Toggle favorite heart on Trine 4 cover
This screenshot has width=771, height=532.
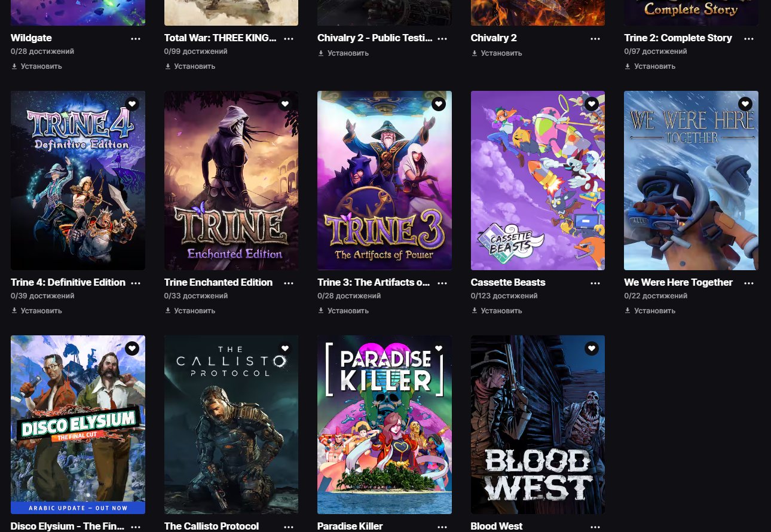(132, 104)
